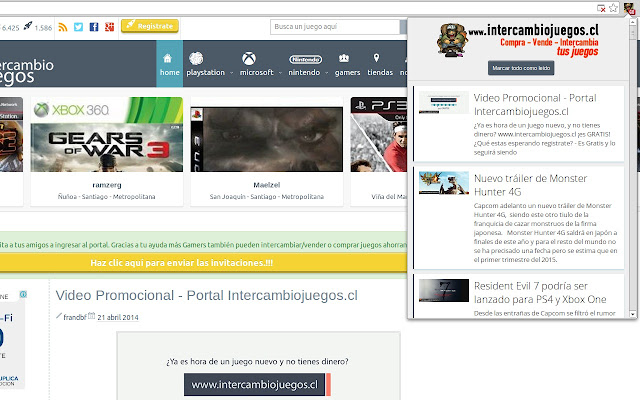Image resolution: width=640 pixels, height=400 pixels.
Task: Expand the microsoft dropdown arrow
Action: point(280,73)
